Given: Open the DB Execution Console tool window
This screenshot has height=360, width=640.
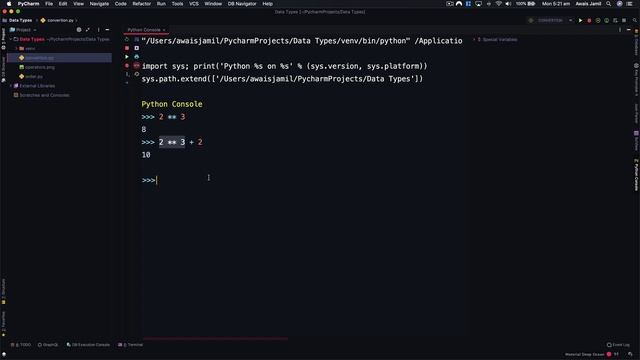Looking at the screenshot, I should [88, 345].
